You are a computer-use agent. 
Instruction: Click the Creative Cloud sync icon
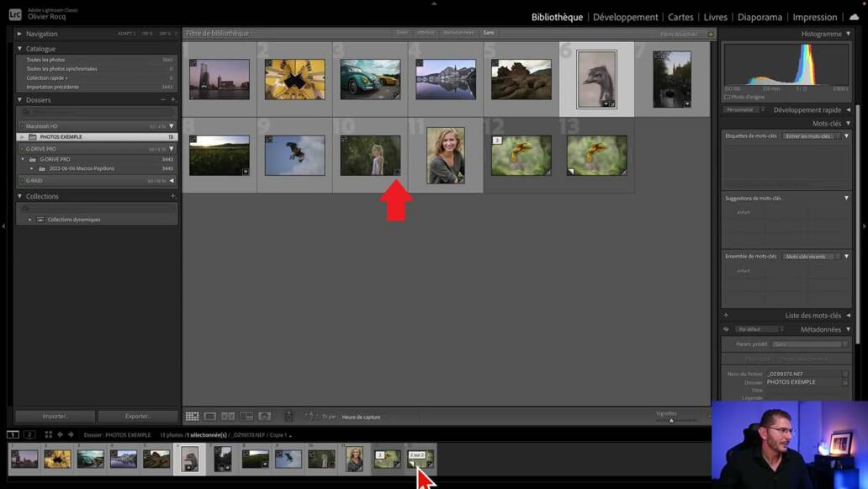pos(854,16)
